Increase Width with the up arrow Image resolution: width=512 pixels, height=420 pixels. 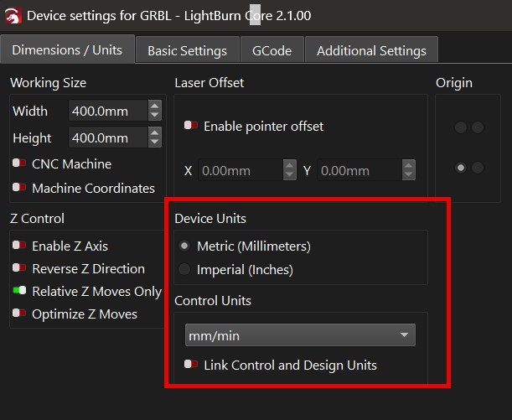pyautogui.click(x=155, y=106)
